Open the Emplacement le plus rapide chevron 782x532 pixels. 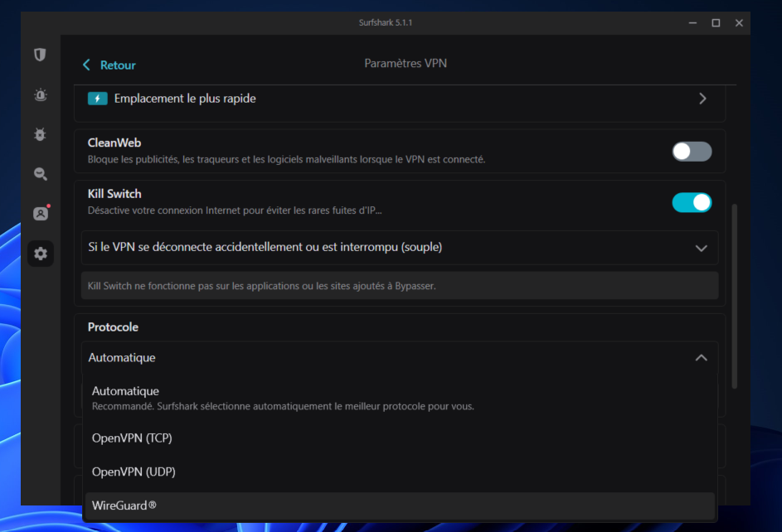click(702, 99)
